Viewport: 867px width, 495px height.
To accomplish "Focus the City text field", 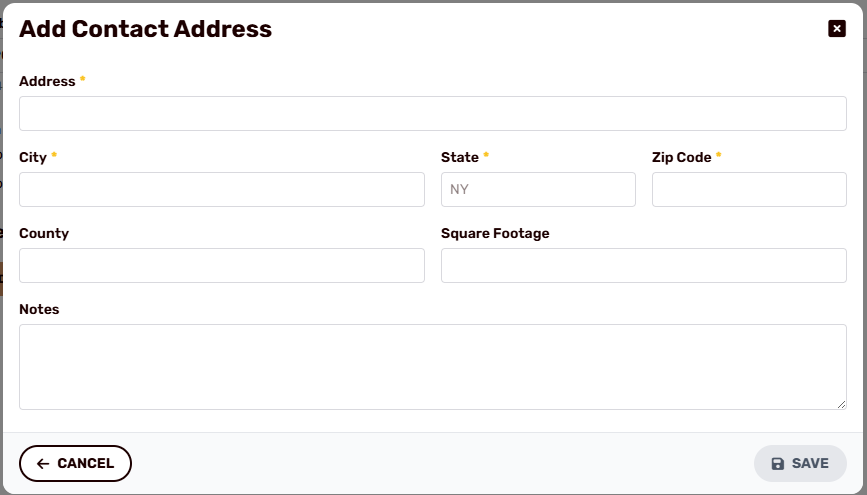I will point(222,189).
